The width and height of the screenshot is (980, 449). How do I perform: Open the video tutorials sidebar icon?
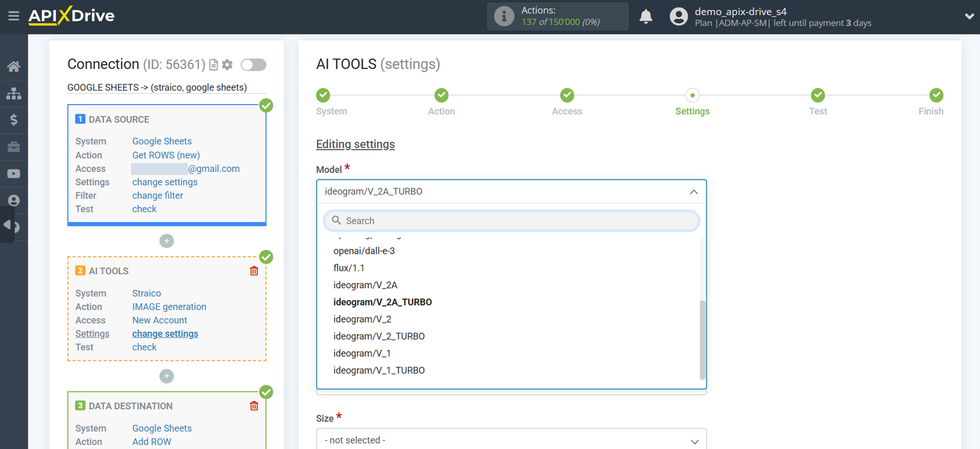14,174
